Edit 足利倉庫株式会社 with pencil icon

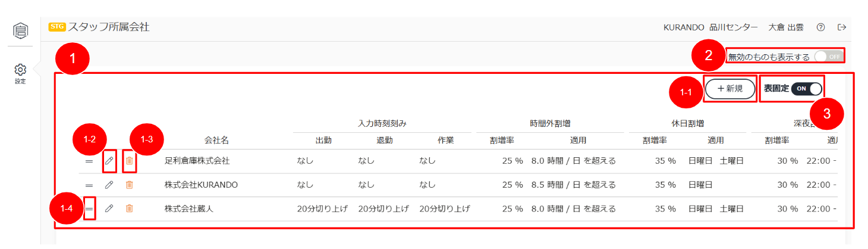[109, 161]
